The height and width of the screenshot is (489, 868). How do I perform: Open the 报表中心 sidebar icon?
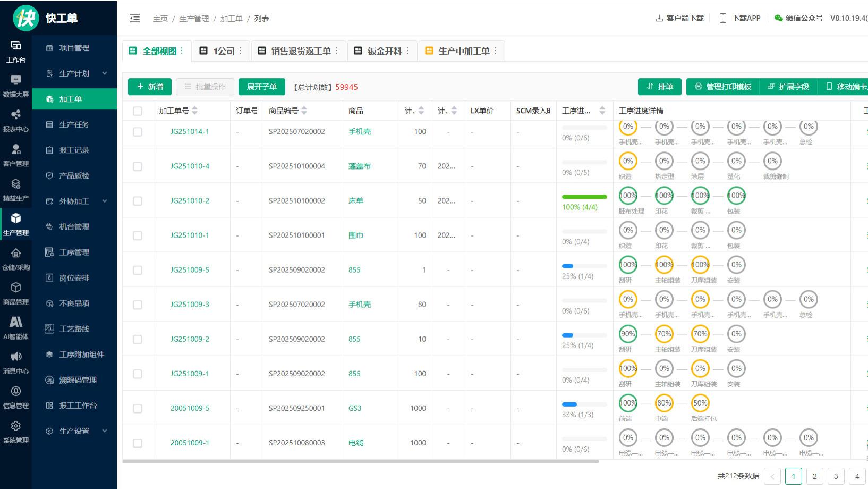tap(16, 122)
